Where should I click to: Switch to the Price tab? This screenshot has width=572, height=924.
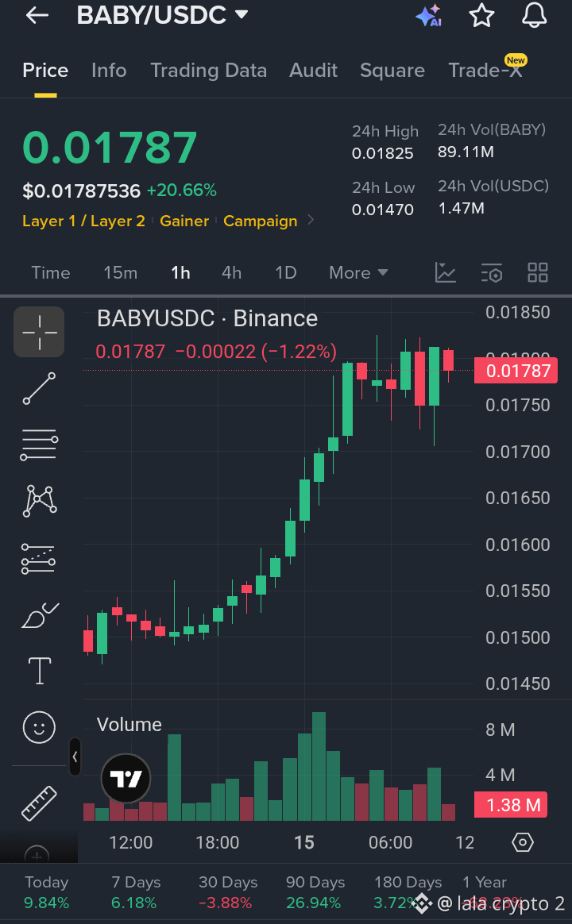tap(45, 71)
